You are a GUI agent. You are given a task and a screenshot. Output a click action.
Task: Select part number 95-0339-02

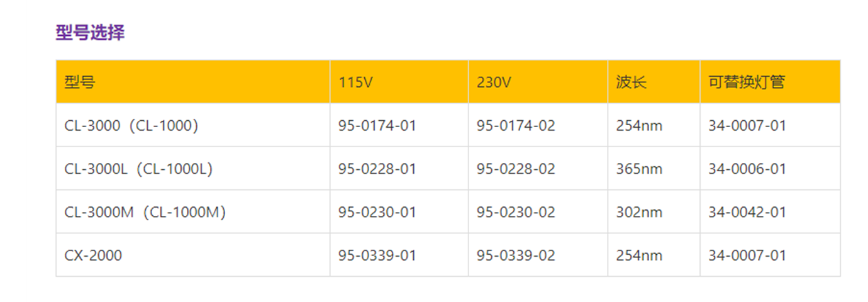coord(516,255)
